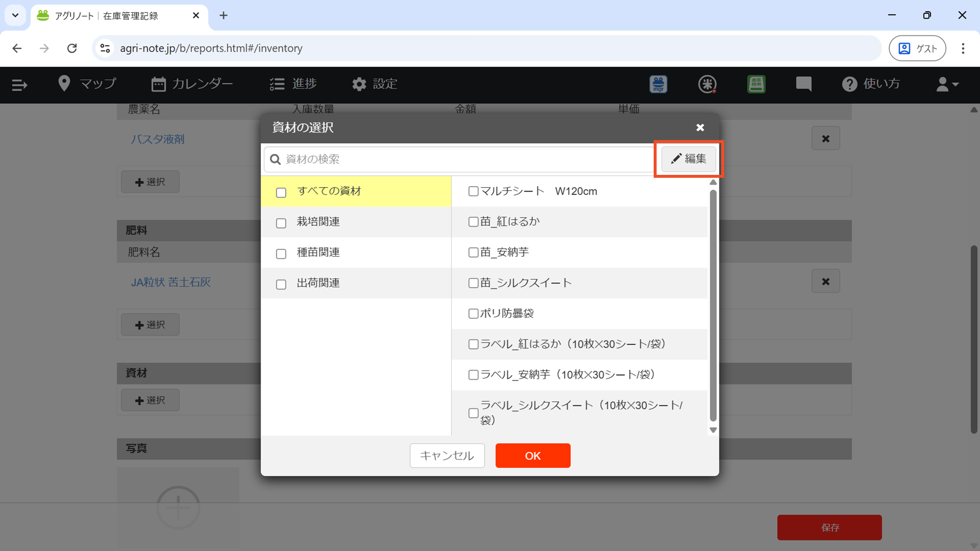
Task: Open the 使い方 help link
Action: [871, 84]
